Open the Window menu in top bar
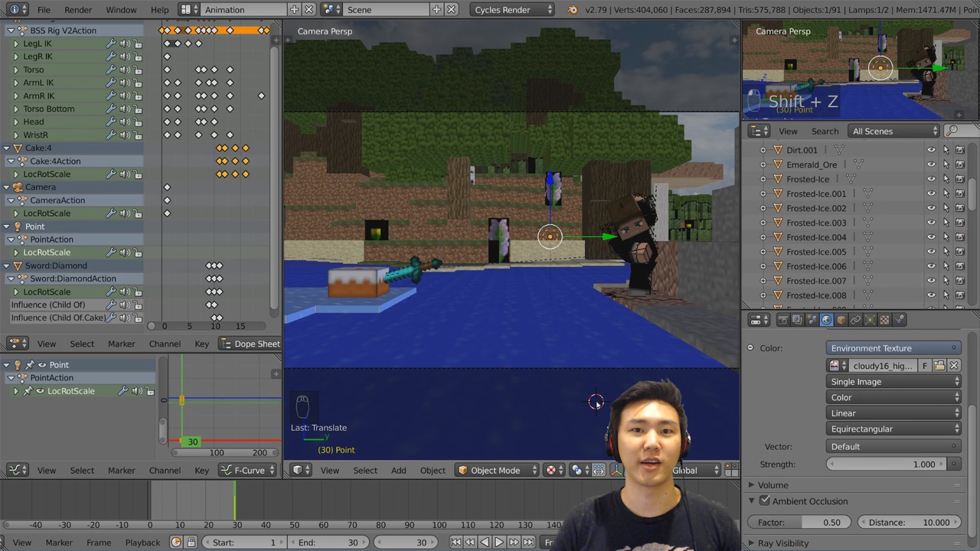 [121, 10]
